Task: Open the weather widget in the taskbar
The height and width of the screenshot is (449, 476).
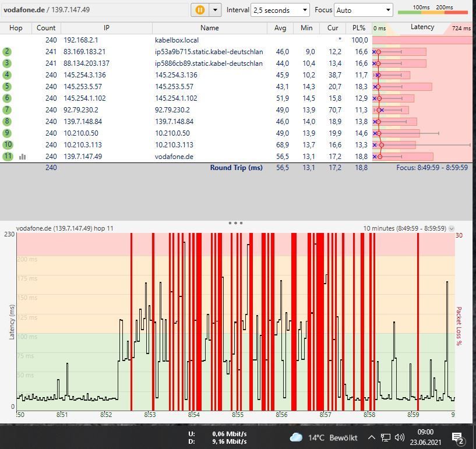Action: 323,437
